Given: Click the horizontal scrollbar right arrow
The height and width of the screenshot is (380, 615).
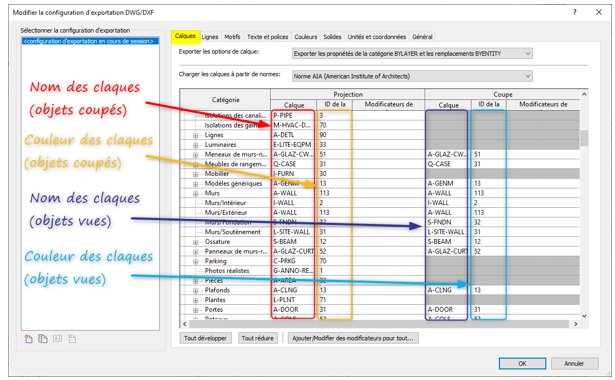Looking at the screenshot, I should 575,324.
